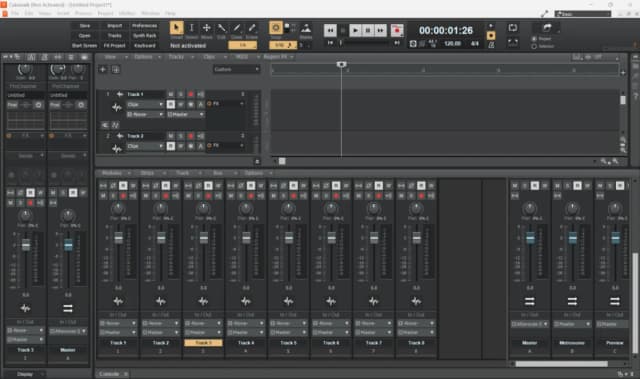Open the Project menu
This screenshot has height=379, width=640.
click(105, 13)
